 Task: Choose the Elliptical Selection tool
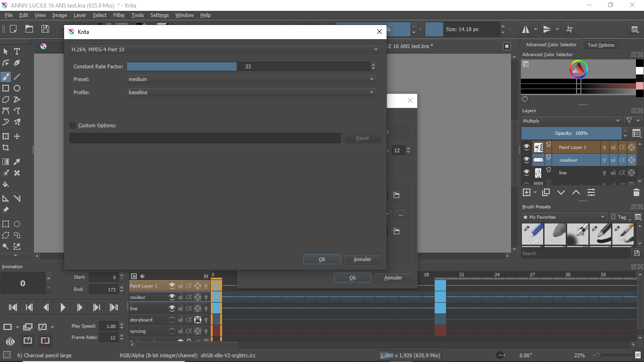click(x=17, y=224)
